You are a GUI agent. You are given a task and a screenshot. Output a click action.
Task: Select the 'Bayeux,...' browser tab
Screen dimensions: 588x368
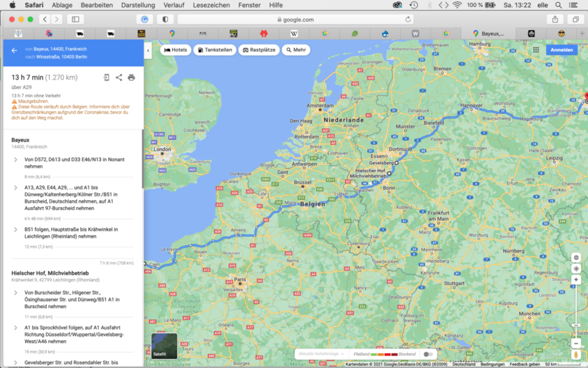pos(488,33)
